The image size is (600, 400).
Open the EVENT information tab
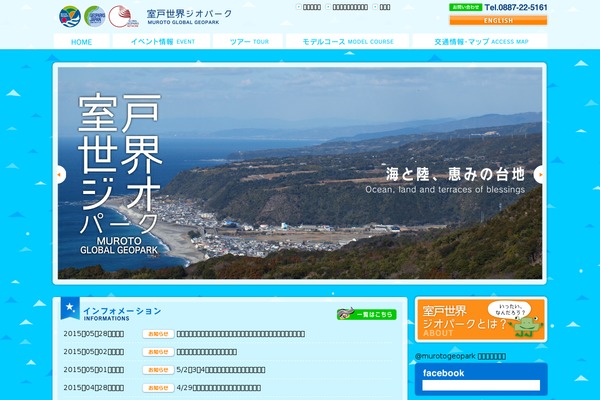pos(163,41)
